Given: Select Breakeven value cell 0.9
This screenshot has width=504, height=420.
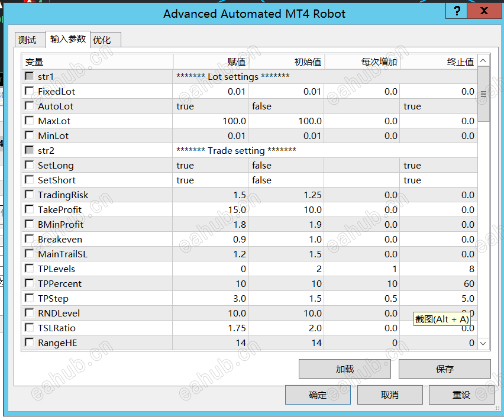Looking at the screenshot, I should coord(211,239).
